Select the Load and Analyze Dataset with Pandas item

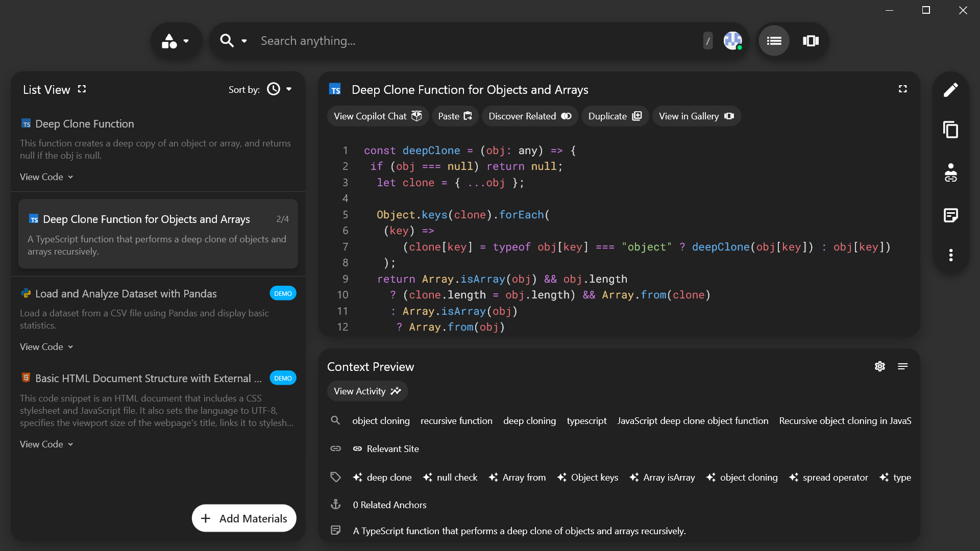126,294
